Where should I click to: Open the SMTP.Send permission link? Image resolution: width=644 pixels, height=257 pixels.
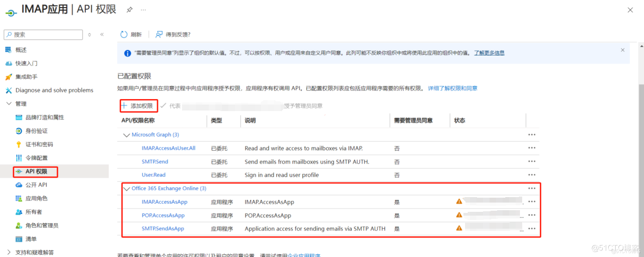click(155, 162)
